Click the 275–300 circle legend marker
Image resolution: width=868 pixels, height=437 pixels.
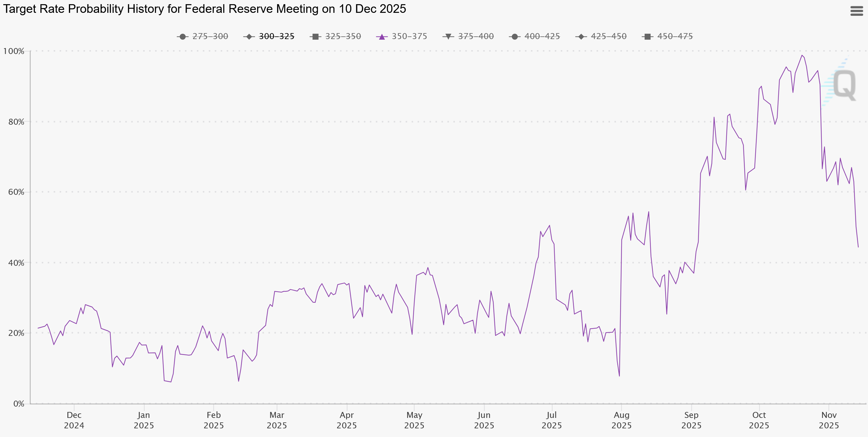click(182, 37)
